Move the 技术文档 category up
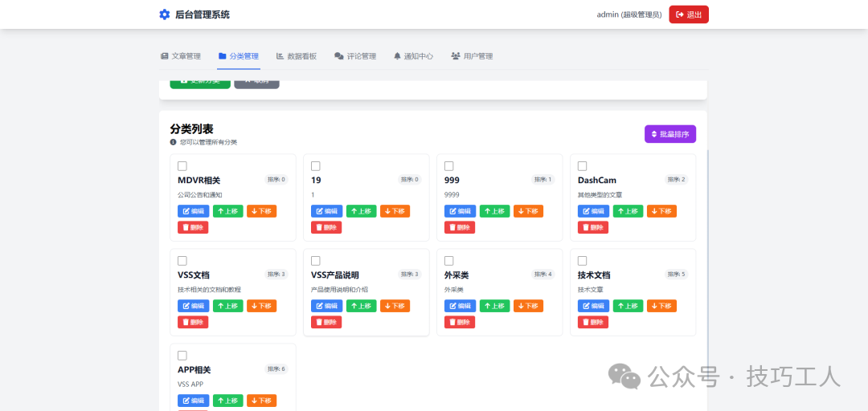This screenshot has height=411, width=868. (628, 305)
